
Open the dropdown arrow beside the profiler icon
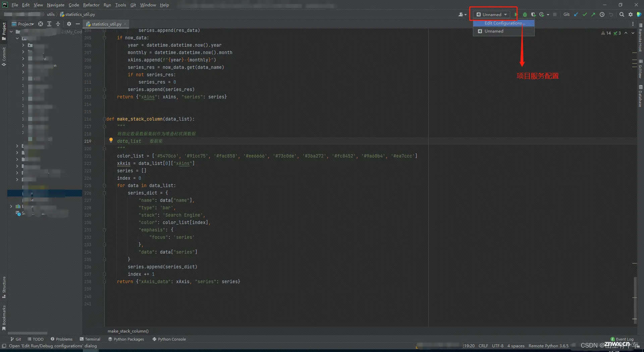coord(548,15)
